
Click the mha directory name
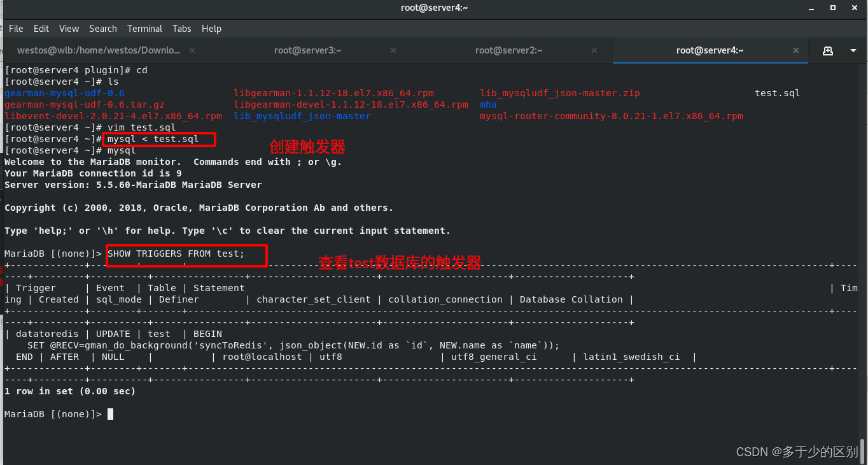click(x=488, y=104)
